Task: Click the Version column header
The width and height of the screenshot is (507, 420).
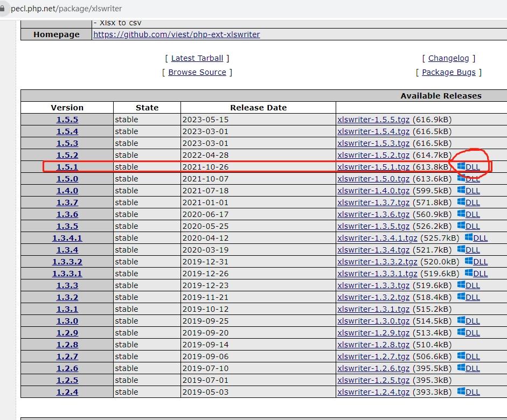Action: (67, 108)
